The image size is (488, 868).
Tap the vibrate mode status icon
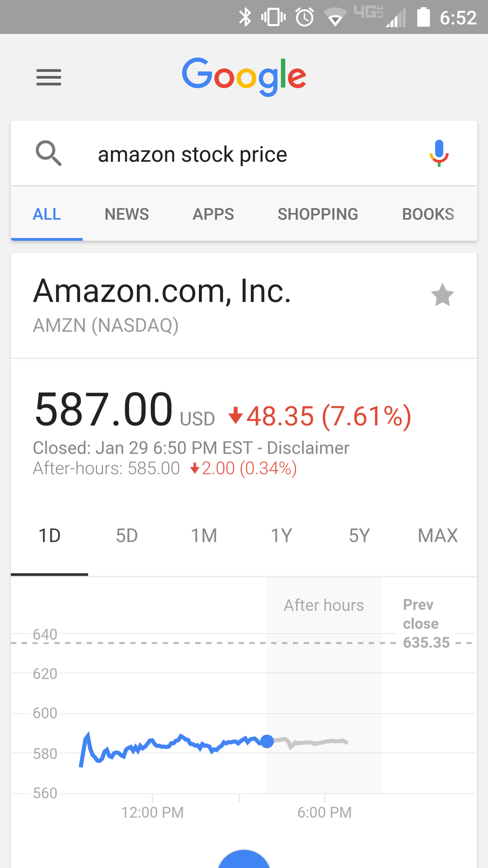(x=273, y=17)
